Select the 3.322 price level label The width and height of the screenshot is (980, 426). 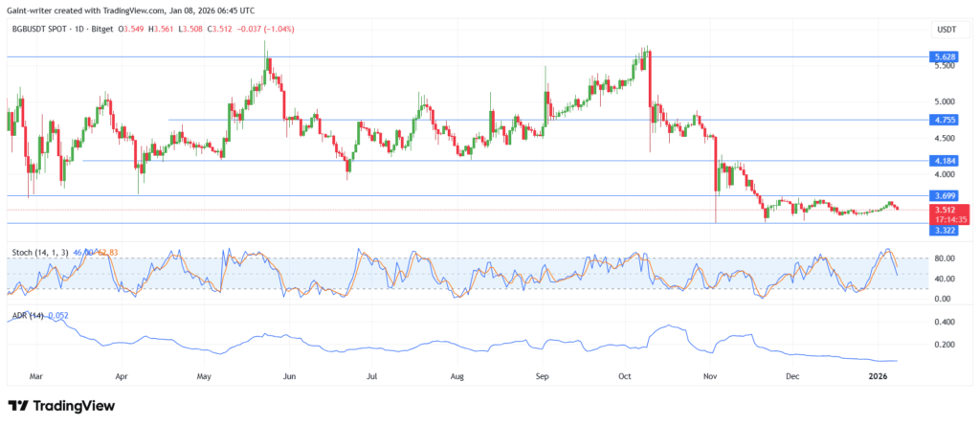[x=943, y=232]
